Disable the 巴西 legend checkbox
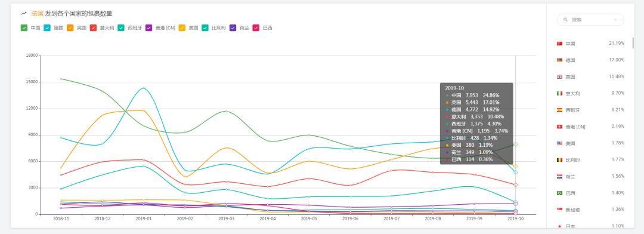644x234 pixels. [256, 28]
